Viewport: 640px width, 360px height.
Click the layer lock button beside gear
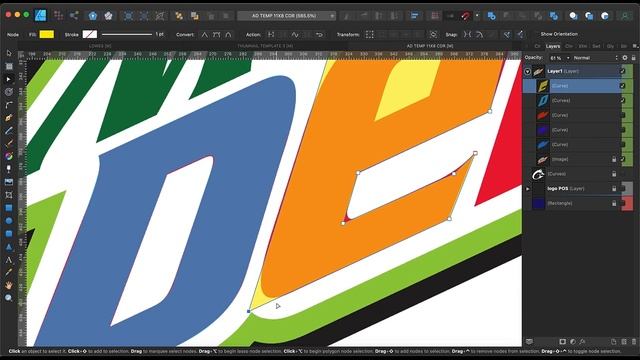click(633, 58)
